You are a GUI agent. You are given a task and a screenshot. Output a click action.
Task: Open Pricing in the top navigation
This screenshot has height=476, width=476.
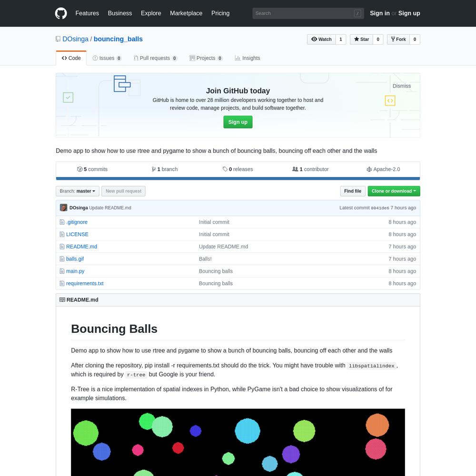(x=220, y=13)
